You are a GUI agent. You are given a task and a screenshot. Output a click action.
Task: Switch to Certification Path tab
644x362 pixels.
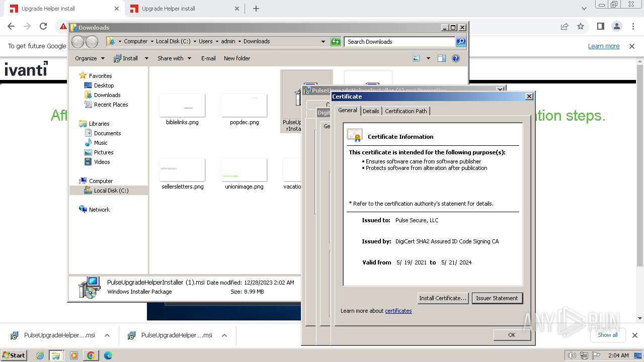coord(406,111)
